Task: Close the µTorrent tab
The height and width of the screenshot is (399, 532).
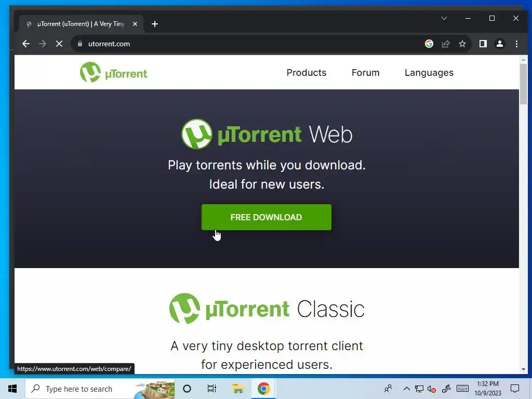Action: coord(135,24)
